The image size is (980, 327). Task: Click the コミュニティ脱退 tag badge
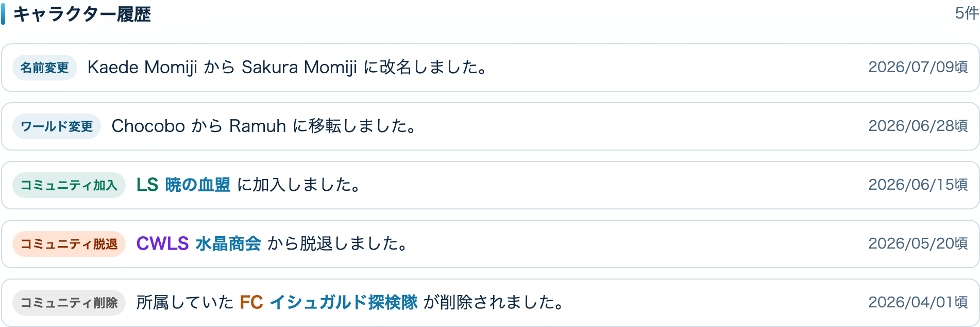[69, 244]
